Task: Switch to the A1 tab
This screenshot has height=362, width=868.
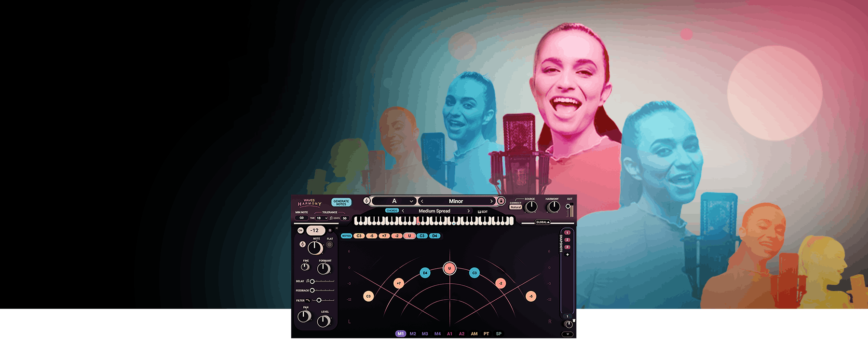Action: [x=449, y=334]
